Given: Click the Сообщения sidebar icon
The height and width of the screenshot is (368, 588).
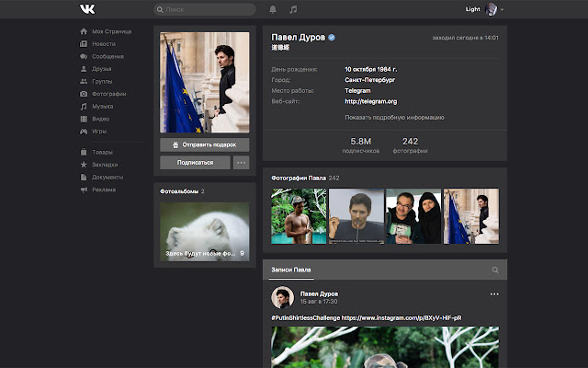Looking at the screenshot, I should [x=85, y=56].
